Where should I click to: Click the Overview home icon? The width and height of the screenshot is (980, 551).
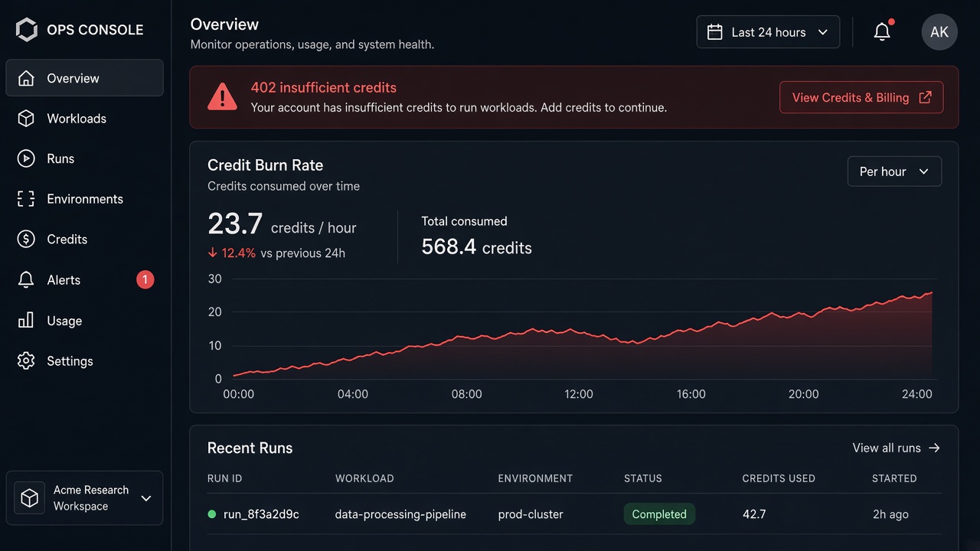click(x=26, y=78)
